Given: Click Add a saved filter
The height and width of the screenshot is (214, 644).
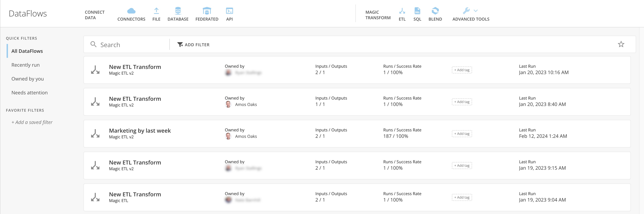Looking at the screenshot, I should coord(32,122).
